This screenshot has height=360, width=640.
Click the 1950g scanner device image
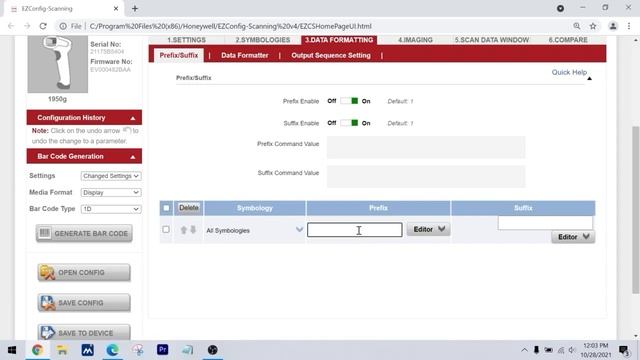(x=58, y=64)
